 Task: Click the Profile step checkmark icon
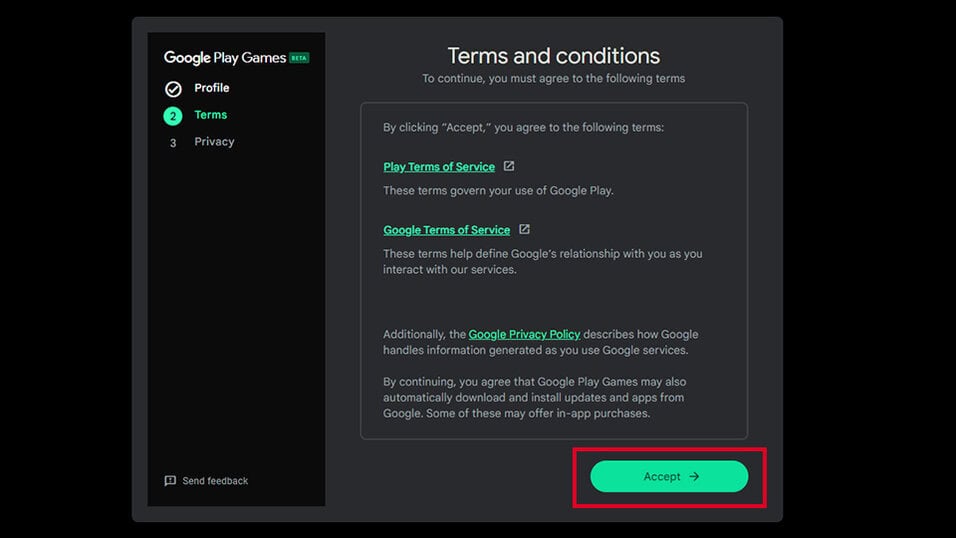coord(173,89)
